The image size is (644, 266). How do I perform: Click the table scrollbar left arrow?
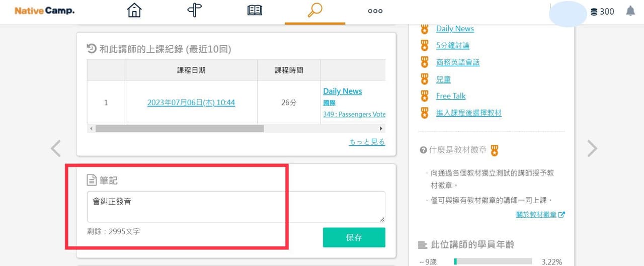pyautogui.click(x=91, y=129)
